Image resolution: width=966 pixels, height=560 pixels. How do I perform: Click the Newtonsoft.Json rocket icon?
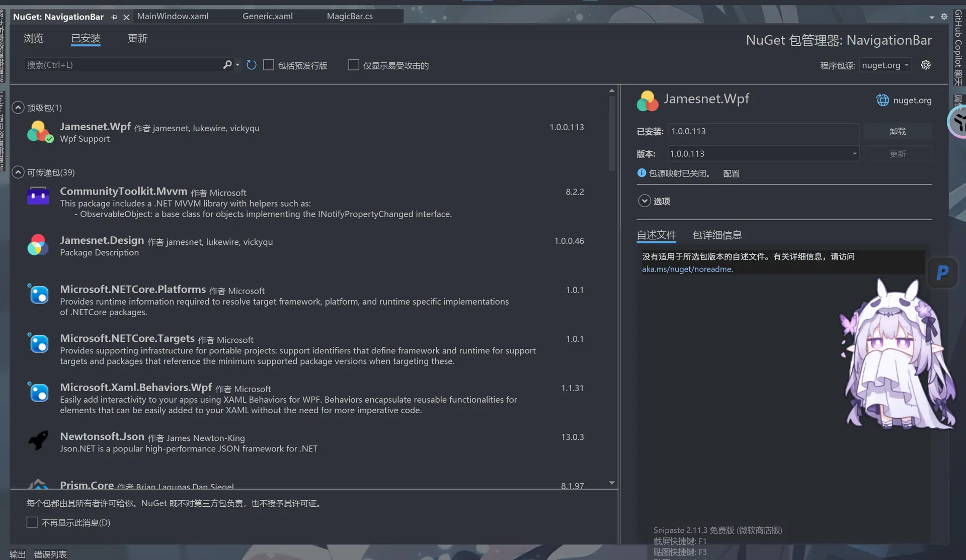click(x=38, y=441)
